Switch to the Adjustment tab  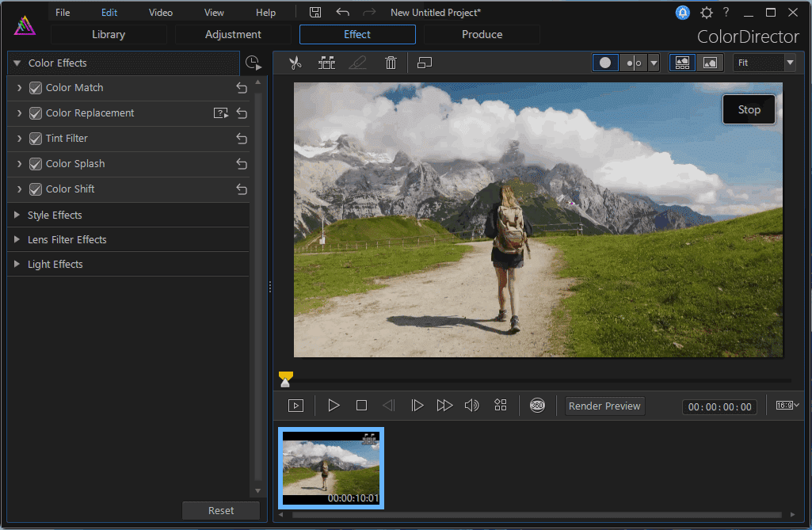233,35
